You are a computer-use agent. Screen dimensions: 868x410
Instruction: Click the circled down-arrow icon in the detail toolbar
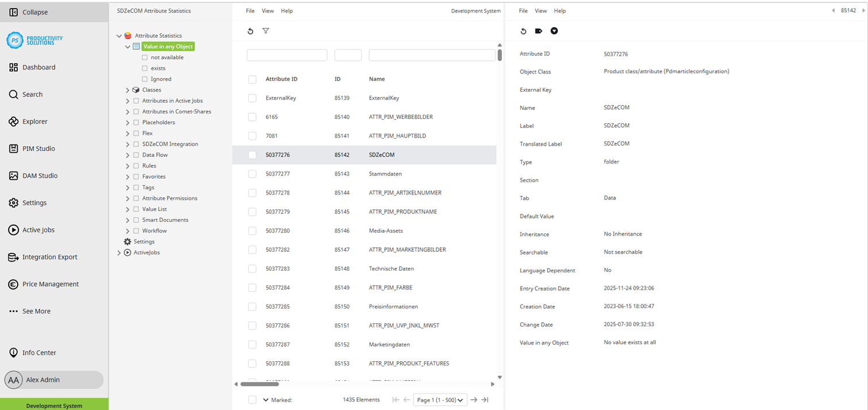(554, 31)
